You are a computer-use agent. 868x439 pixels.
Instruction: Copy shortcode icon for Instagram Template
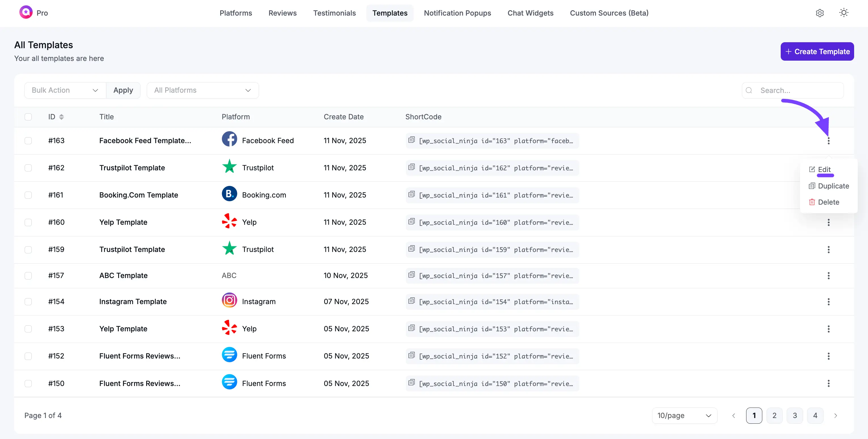click(x=411, y=301)
